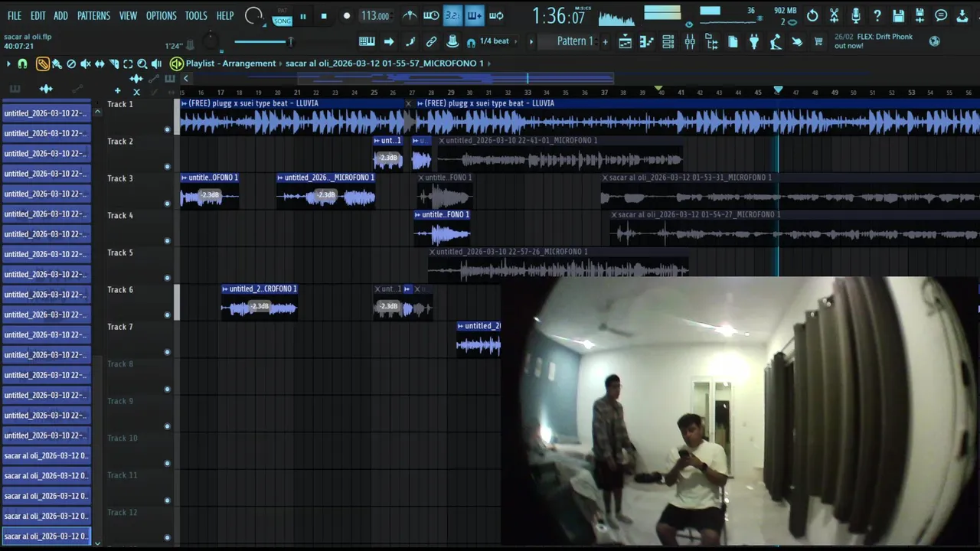Click the Playlist - Arrangement breadcrumb
The height and width of the screenshot is (551, 980).
[230, 64]
